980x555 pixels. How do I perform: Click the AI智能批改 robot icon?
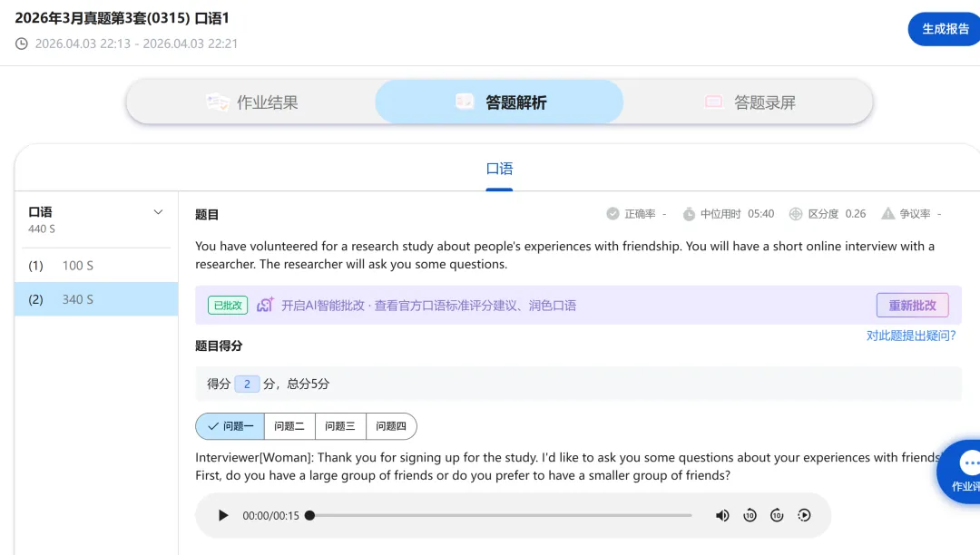coord(266,305)
